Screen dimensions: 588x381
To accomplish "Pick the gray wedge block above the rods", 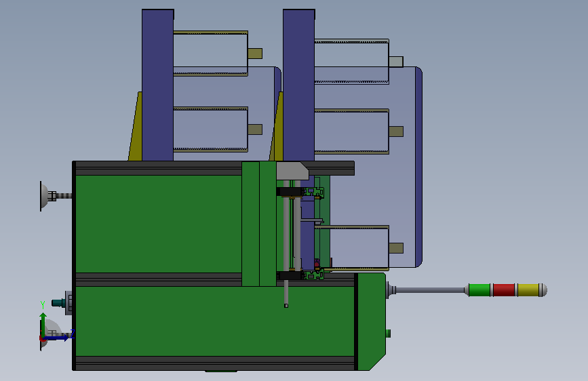I will click(x=292, y=171).
